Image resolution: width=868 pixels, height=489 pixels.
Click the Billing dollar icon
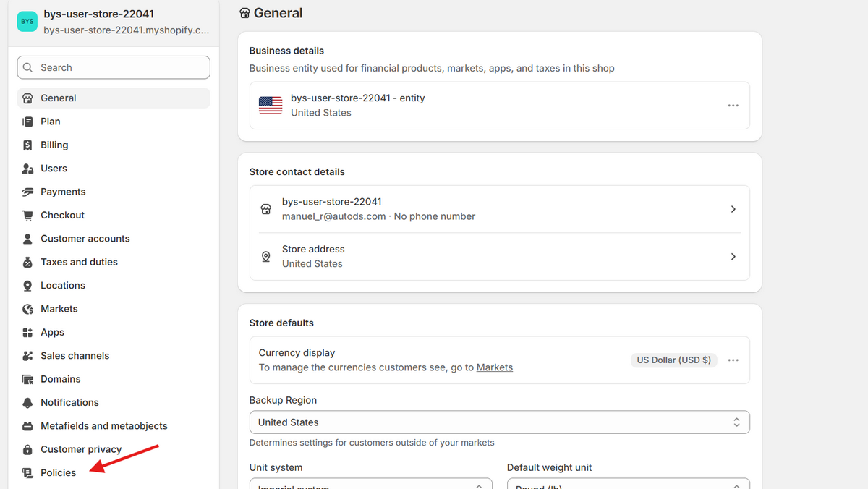click(27, 145)
